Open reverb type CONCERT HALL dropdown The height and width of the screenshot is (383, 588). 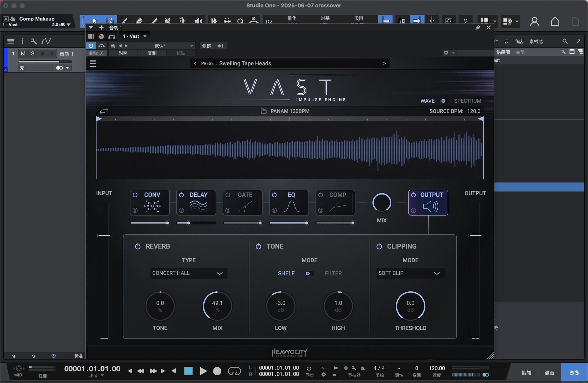tap(189, 273)
